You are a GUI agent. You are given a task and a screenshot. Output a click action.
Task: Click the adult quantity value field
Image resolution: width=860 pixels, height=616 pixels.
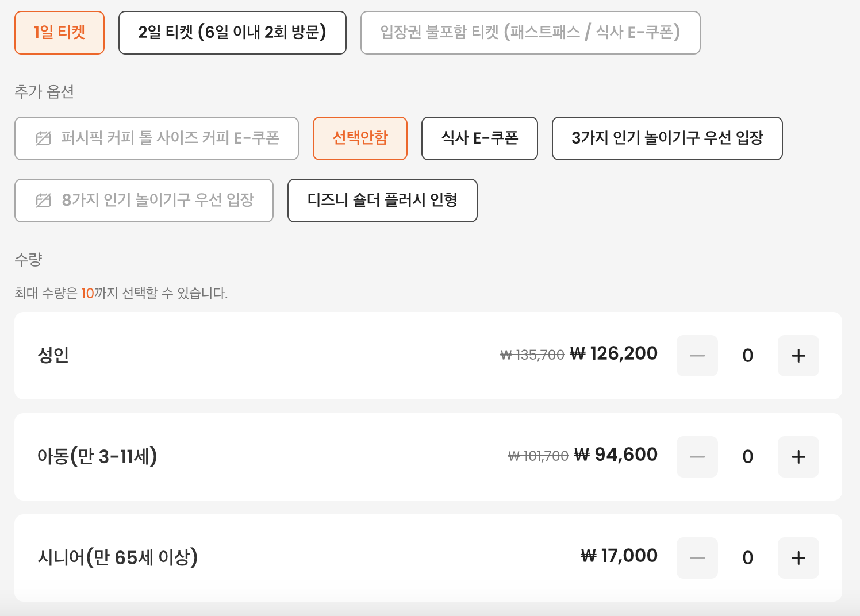click(x=747, y=356)
